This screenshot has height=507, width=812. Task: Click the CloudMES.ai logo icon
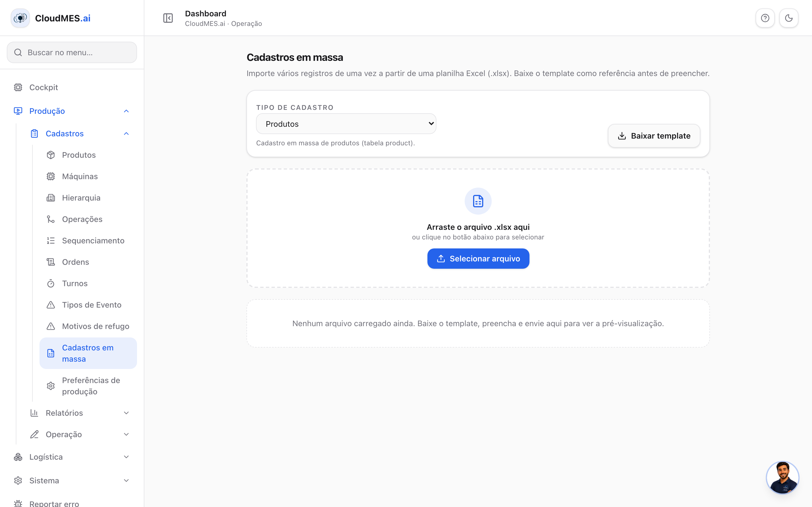pyautogui.click(x=20, y=18)
